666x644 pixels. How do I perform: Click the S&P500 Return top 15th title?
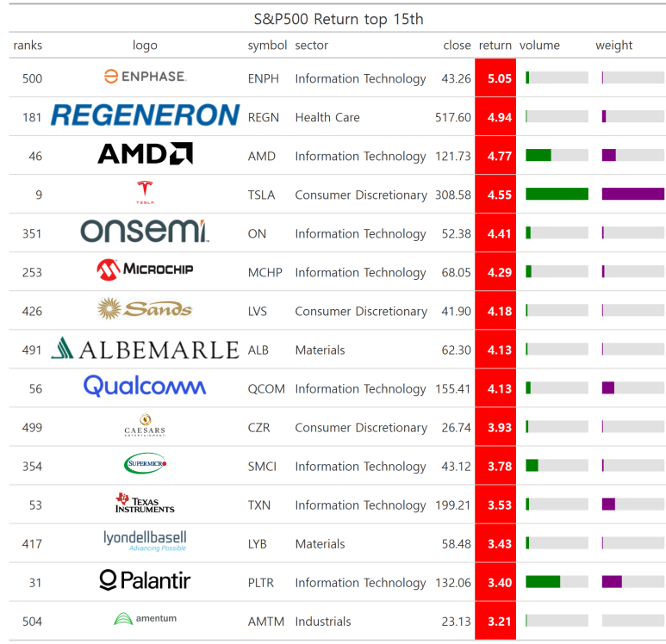coord(339,19)
